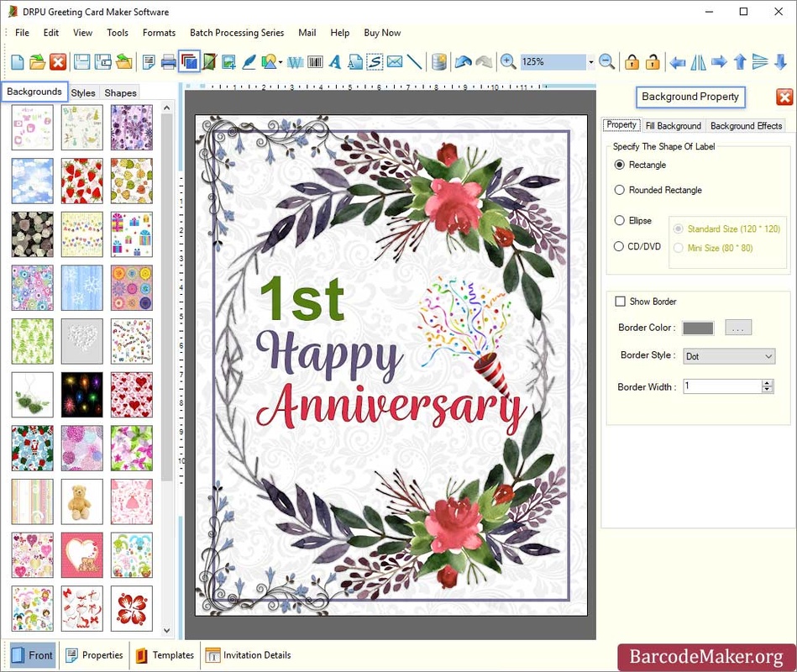Open the Edit menu
Viewport: 797px width, 672px height.
(51, 33)
